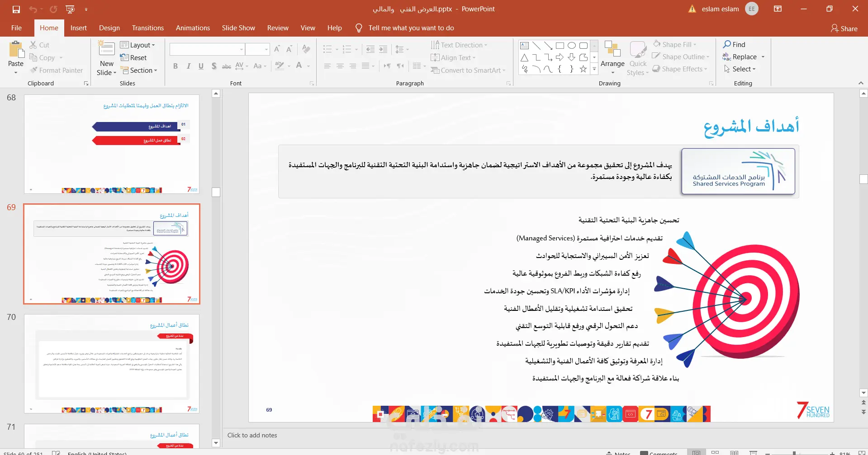Click the Share button
The width and height of the screenshot is (868, 455).
pos(844,28)
